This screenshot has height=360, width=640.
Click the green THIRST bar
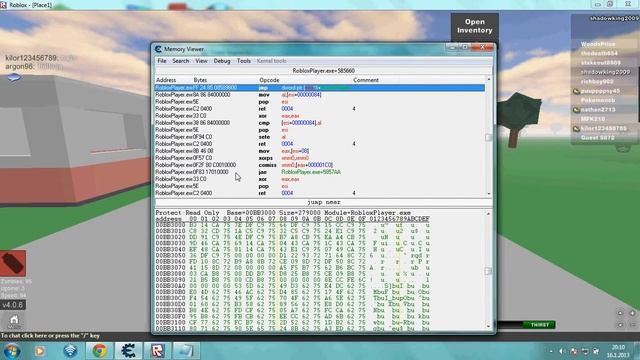point(540,325)
